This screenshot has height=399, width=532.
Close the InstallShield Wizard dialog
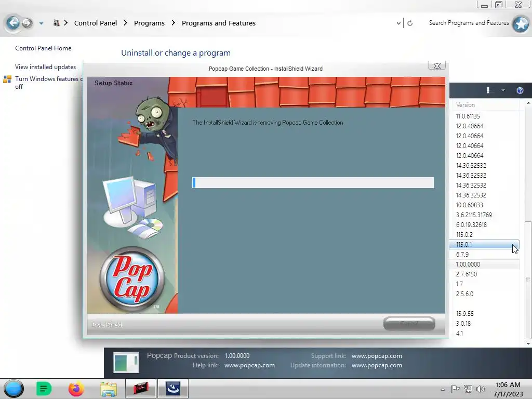[437, 66]
